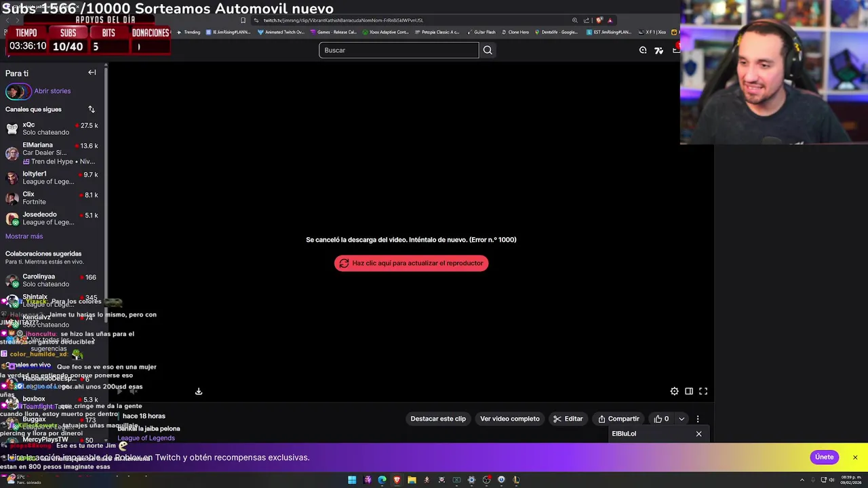Collapse the Para ti sidebar
The height and width of the screenshot is (488, 868).
pyautogui.click(x=92, y=73)
